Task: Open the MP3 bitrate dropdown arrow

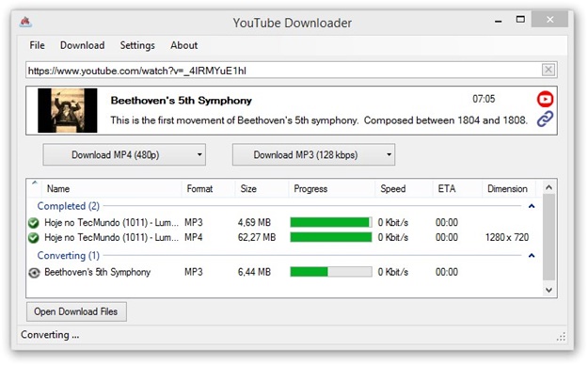Action: [389, 155]
